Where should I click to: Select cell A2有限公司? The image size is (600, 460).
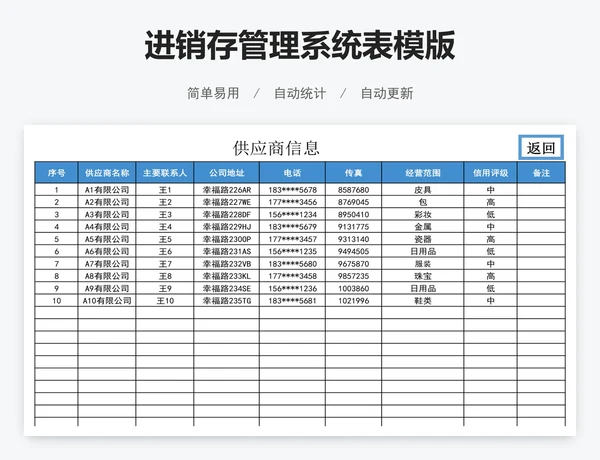point(107,202)
